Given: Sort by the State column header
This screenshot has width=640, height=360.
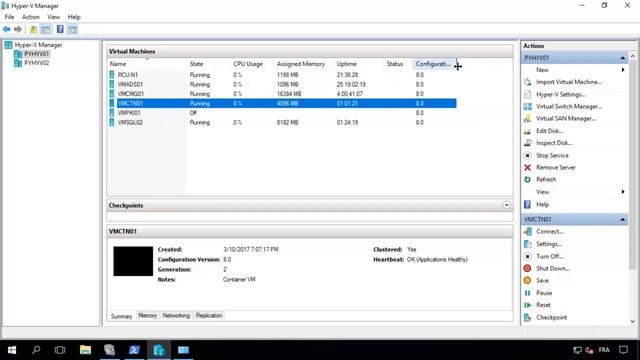Looking at the screenshot, I should click(x=209, y=64).
